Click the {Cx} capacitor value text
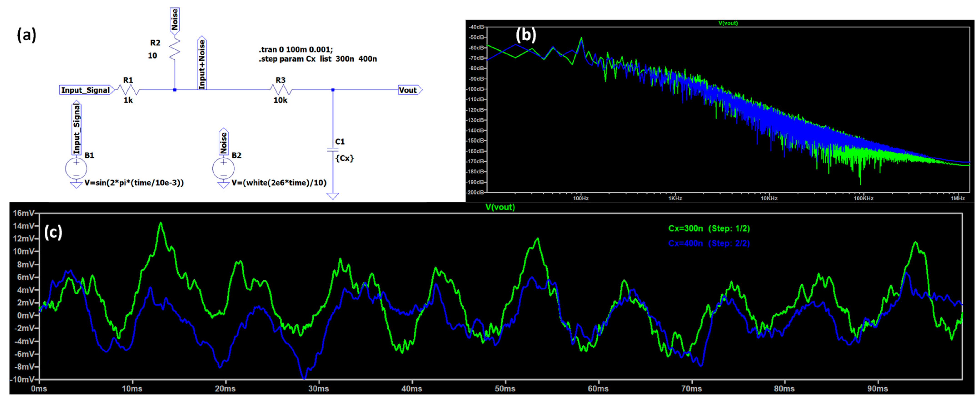Screen dimensions: 980x403 tap(345, 158)
